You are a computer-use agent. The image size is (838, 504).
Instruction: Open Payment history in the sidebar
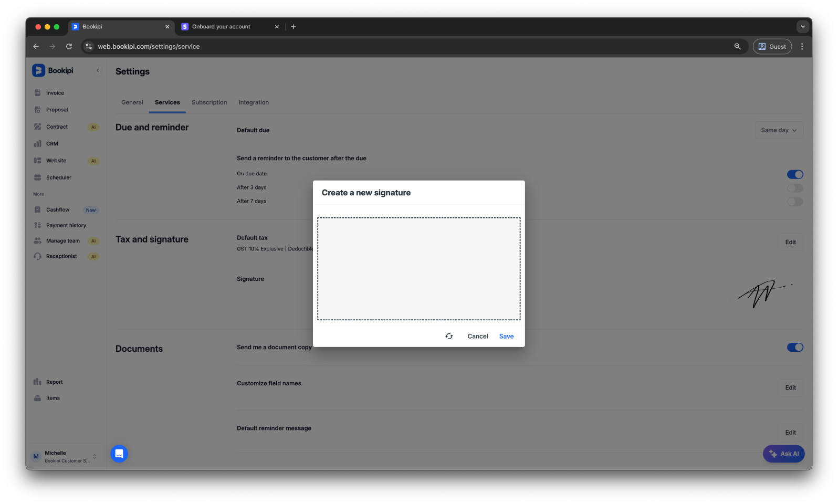tap(67, 225)
